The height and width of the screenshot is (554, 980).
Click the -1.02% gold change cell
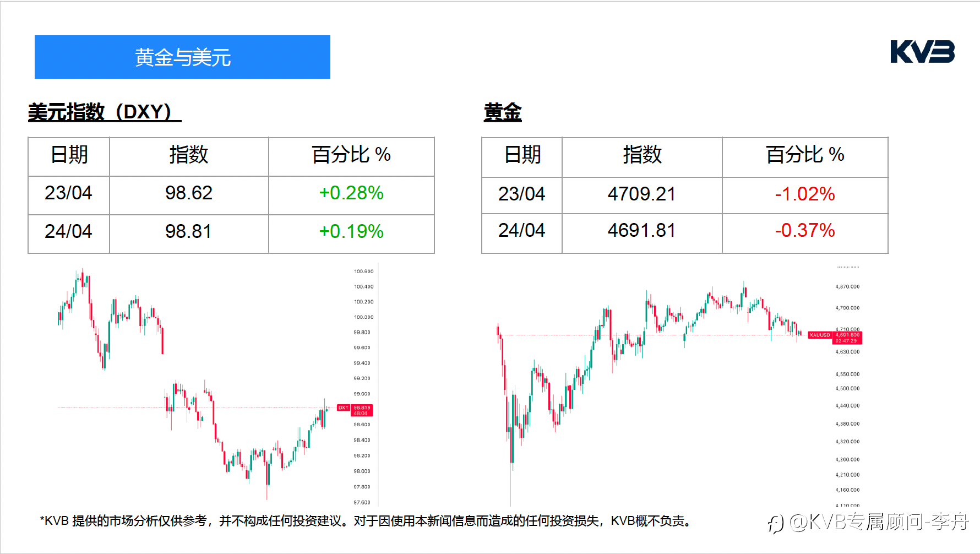805,194
